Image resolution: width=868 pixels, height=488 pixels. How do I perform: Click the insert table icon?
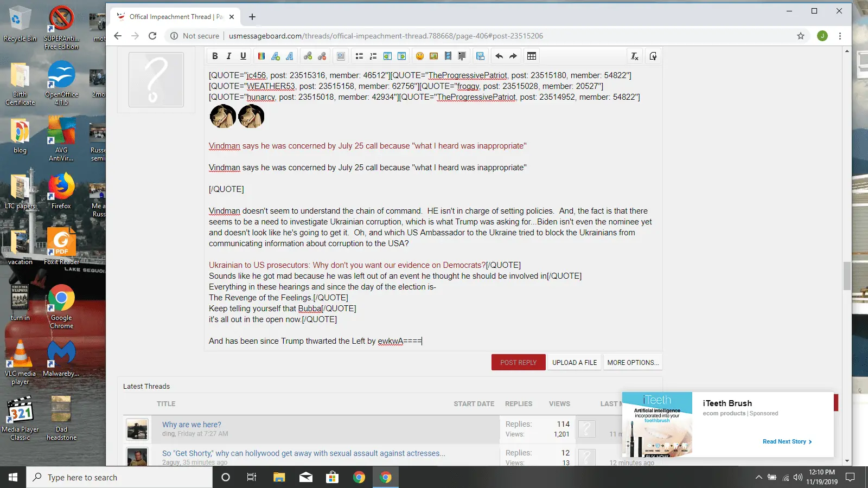coord(532,56)
